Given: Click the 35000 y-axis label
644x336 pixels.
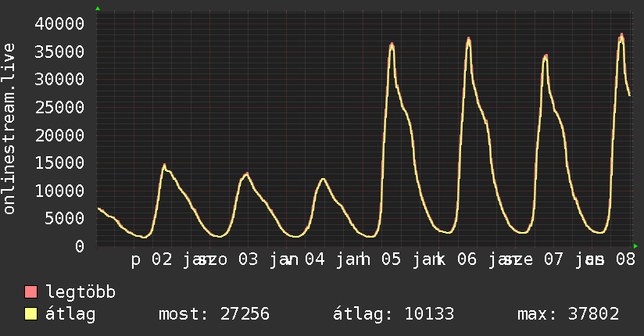Looking at the screenshot, I should (x=59, y=52).
